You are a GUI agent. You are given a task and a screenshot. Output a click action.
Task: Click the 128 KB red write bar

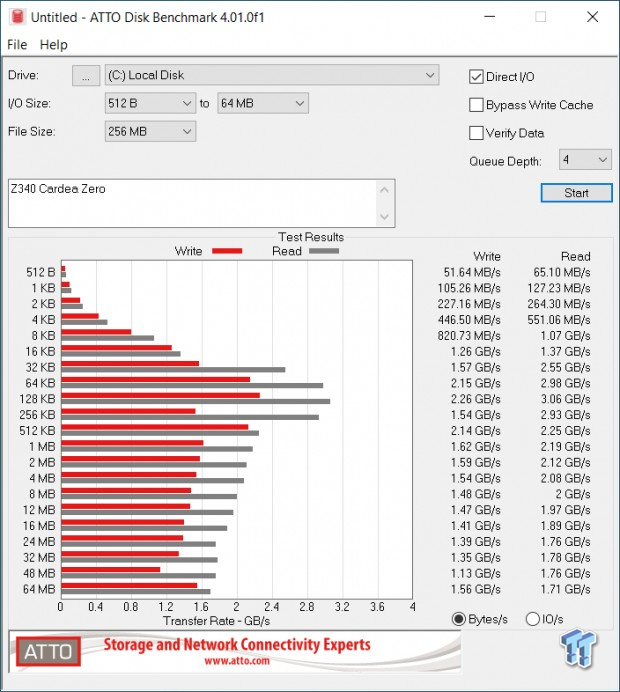pos(161,395)
